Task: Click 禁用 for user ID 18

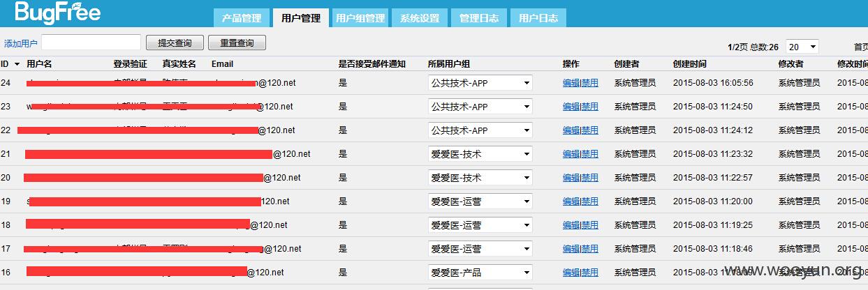Action: (x=590, y=225)
